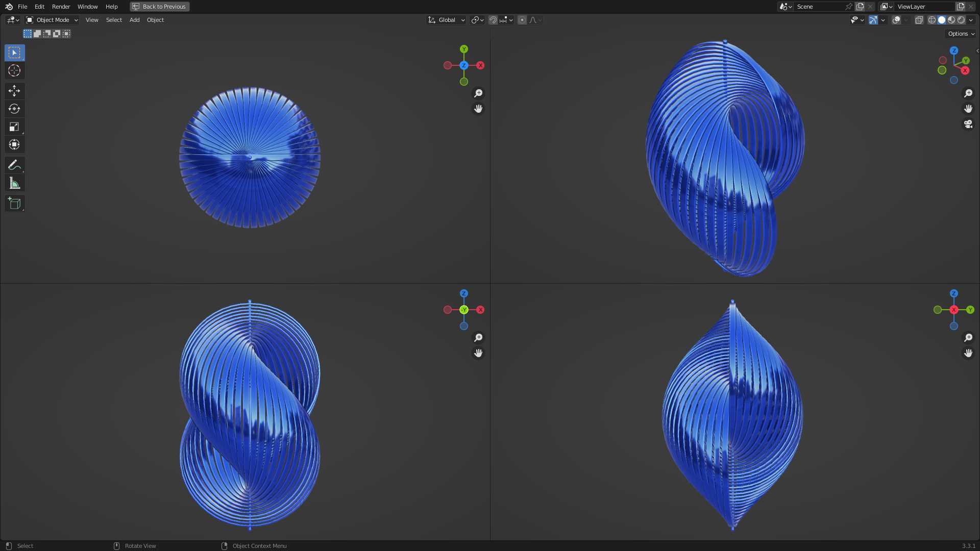Click pan hand icon in bottom-left viewport
This screenshot has width=980, height=551.
click(x=478, y=353)
